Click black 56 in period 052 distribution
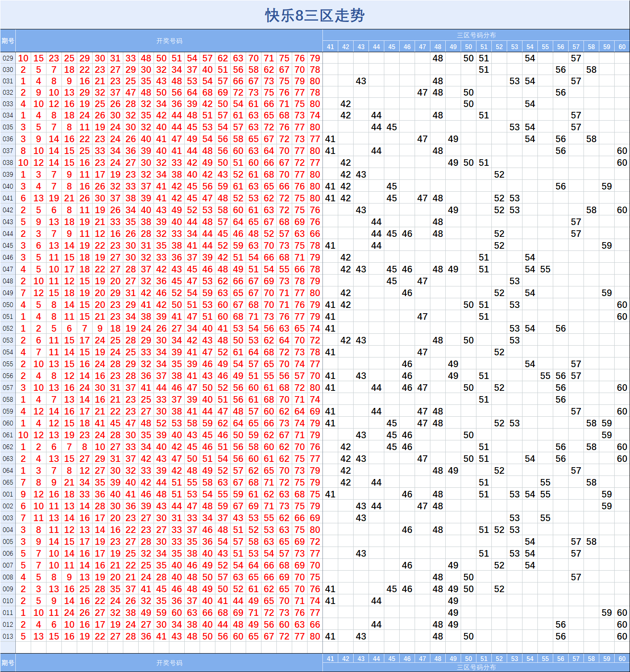Screen dimensions: 630x672 click(561, 329)
